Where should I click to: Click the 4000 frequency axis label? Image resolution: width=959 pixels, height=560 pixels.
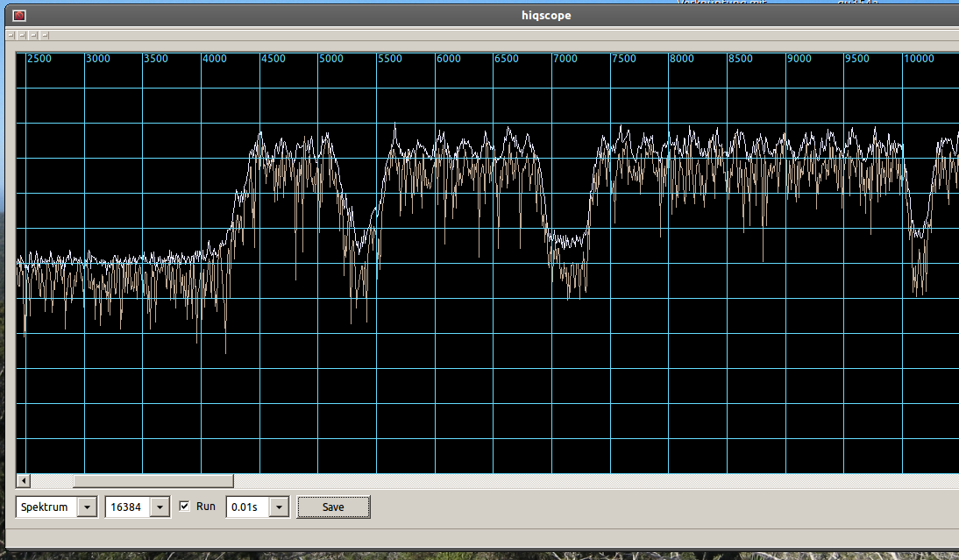[215, 59]
